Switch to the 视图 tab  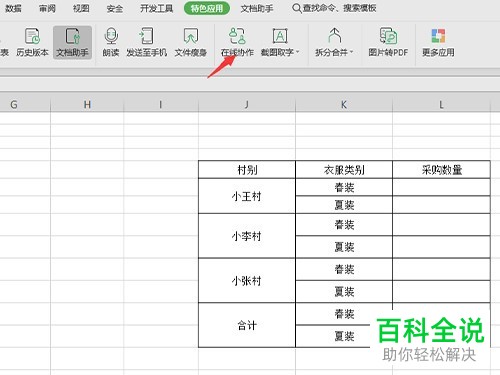click(81, 8)
